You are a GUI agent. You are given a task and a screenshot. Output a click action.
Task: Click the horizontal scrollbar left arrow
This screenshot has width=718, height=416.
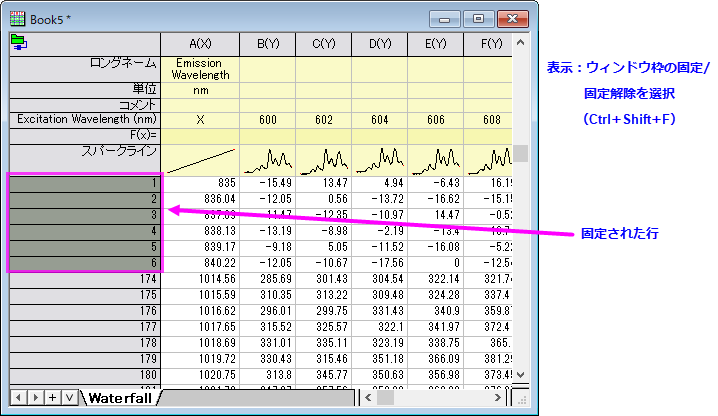368,398
